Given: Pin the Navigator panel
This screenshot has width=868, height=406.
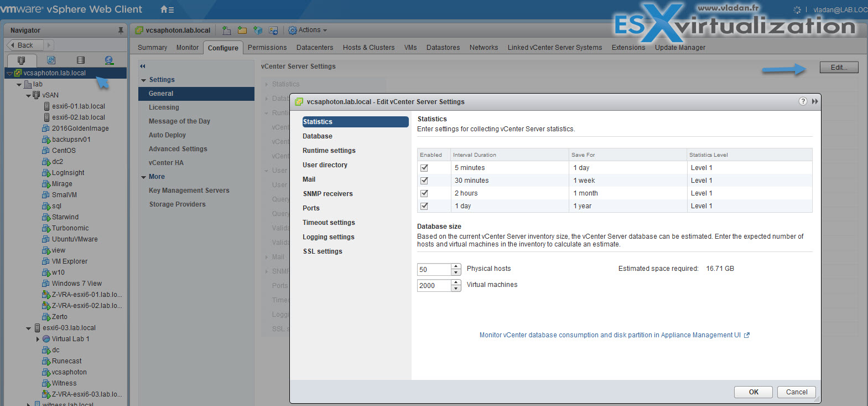Looking at the screenshot, I should tap(121, 30).
